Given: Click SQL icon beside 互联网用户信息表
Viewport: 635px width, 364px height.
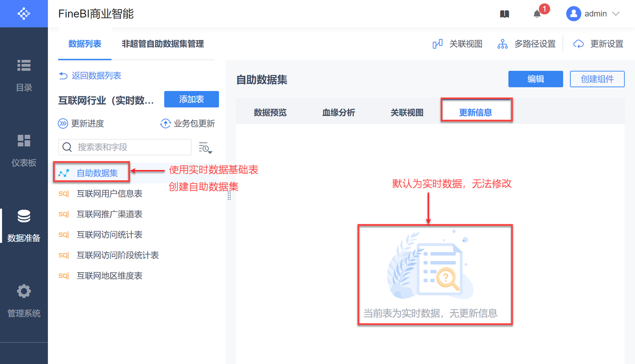Looking at the screenshot, I should pos(63,194).
